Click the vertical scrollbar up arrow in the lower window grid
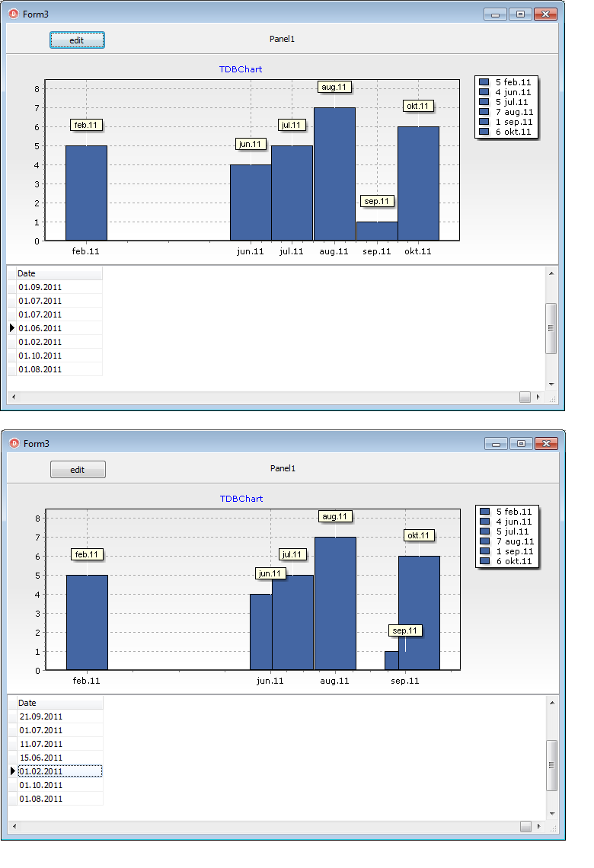 pos(552,703)
